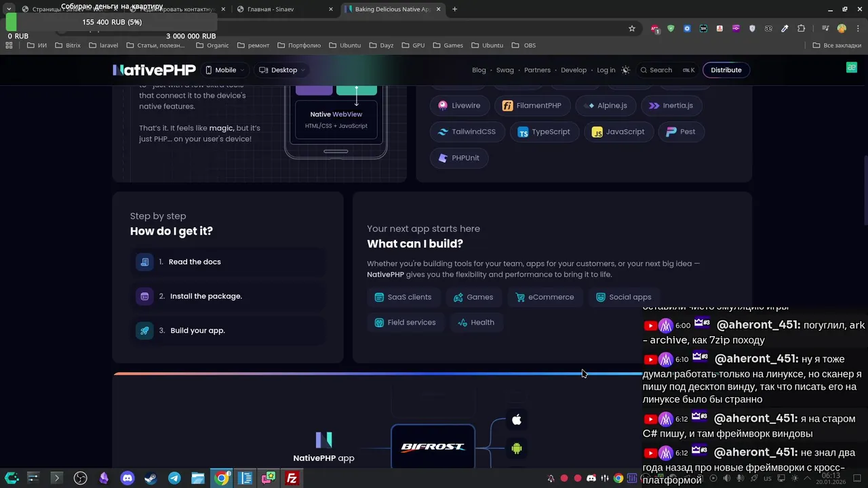The height and width of the screenshot is (488, 868).
Task: Open the Read the docs step
Action: point(227,262)
